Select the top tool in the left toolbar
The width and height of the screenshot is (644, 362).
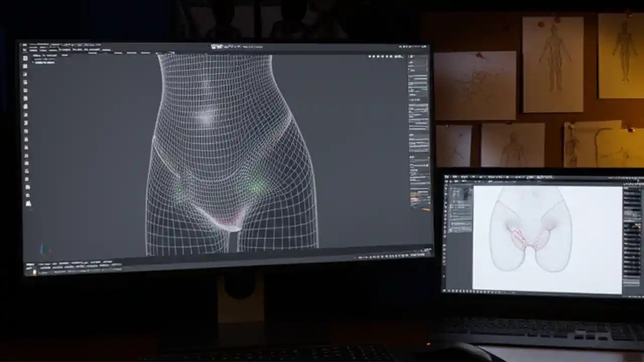tap(24, 58)
